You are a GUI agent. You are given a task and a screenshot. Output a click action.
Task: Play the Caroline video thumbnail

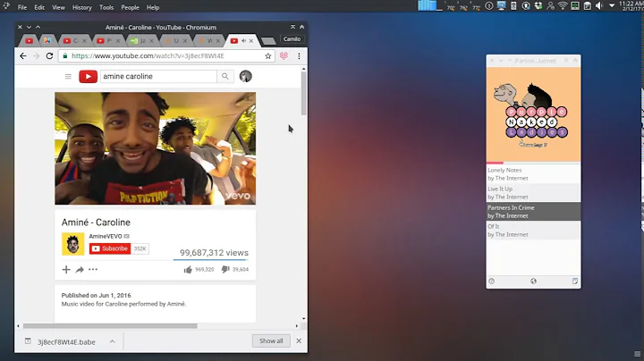click(156, 148)
